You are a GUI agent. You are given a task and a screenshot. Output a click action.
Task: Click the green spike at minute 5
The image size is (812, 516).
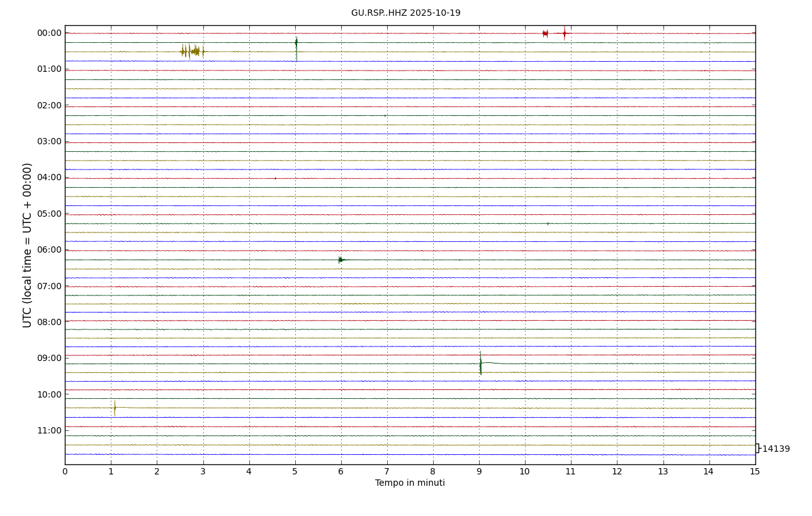[x=296, y=43]
